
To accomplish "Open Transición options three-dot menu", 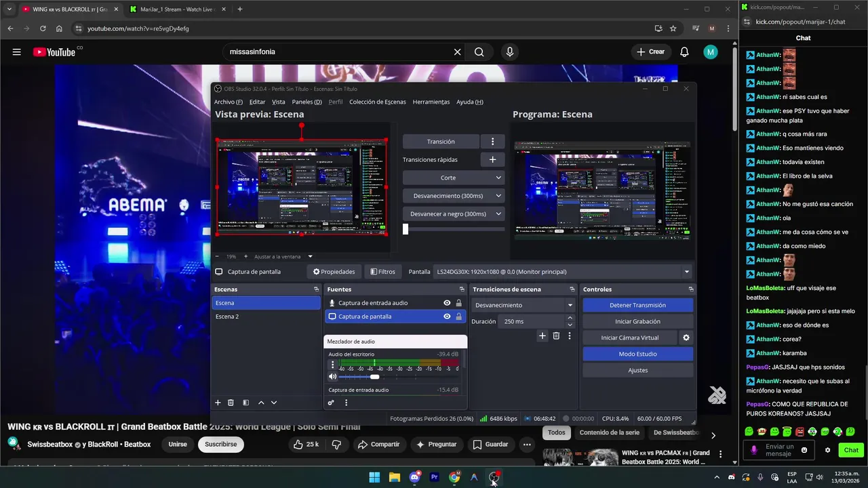I will [x=492, y=142].
